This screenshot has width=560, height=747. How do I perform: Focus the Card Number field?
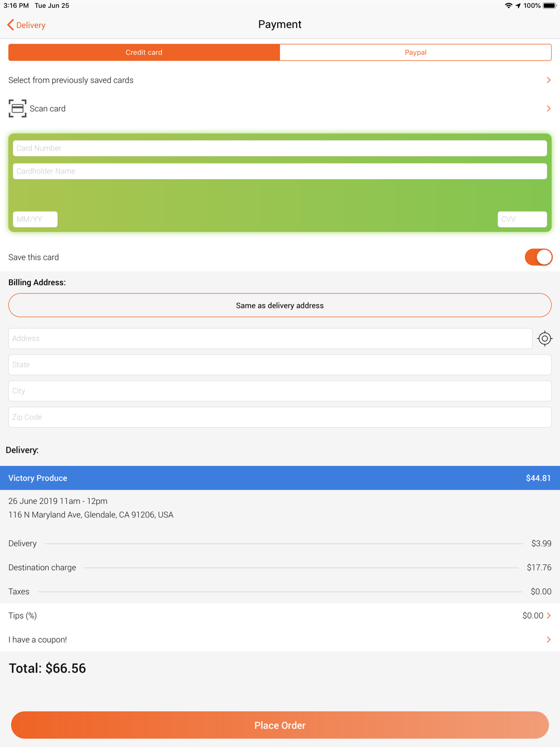point(280,148)
